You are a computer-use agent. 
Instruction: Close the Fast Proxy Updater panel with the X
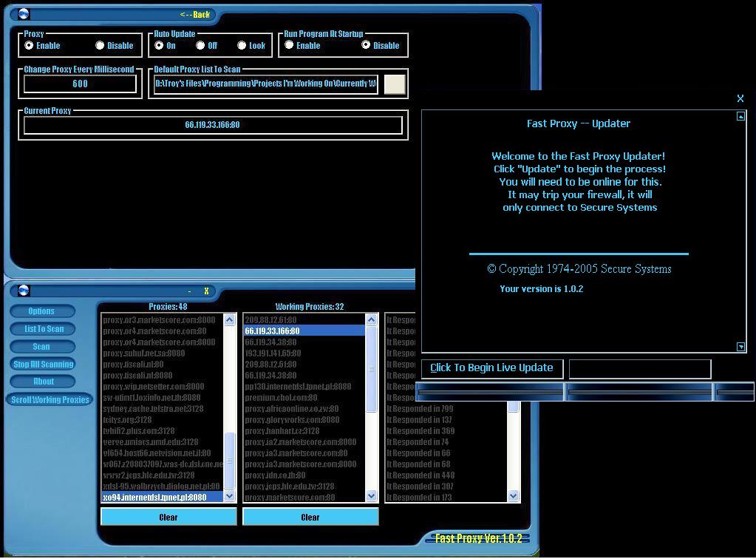(740, 98)
